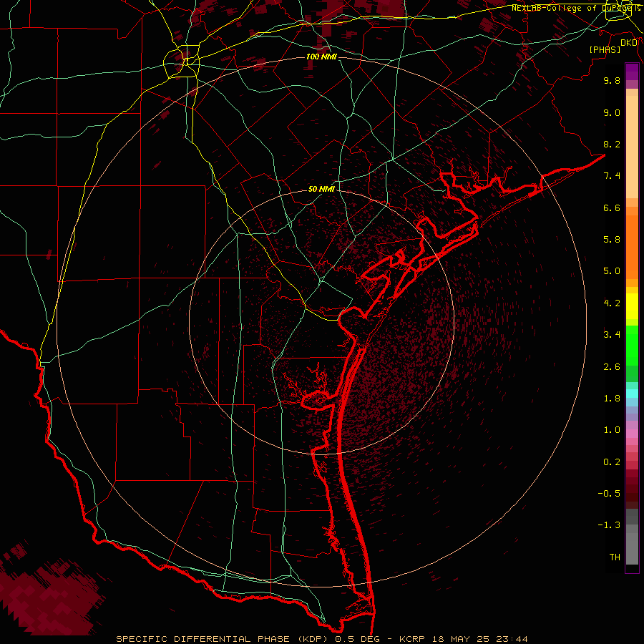Viewport: 644px width, 644px height.
Task: Click the 50 NMI range ring label
Action: pos(321,189)
